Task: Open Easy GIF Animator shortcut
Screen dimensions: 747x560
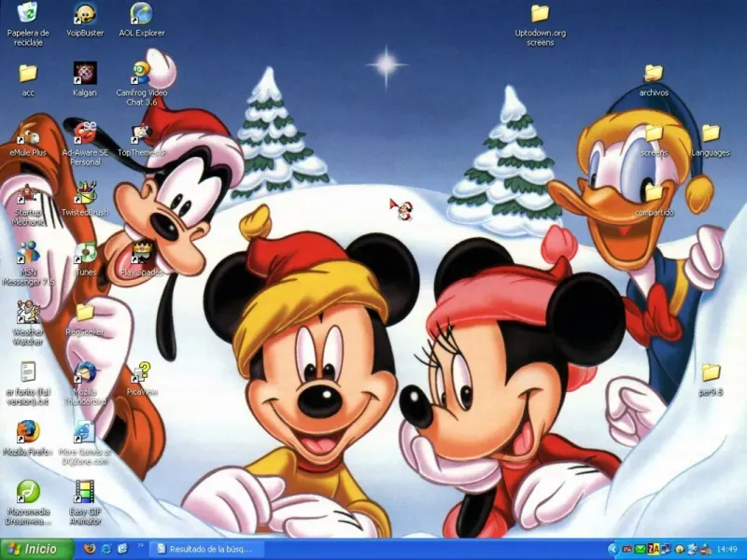Action: click(x=85, y=504)
